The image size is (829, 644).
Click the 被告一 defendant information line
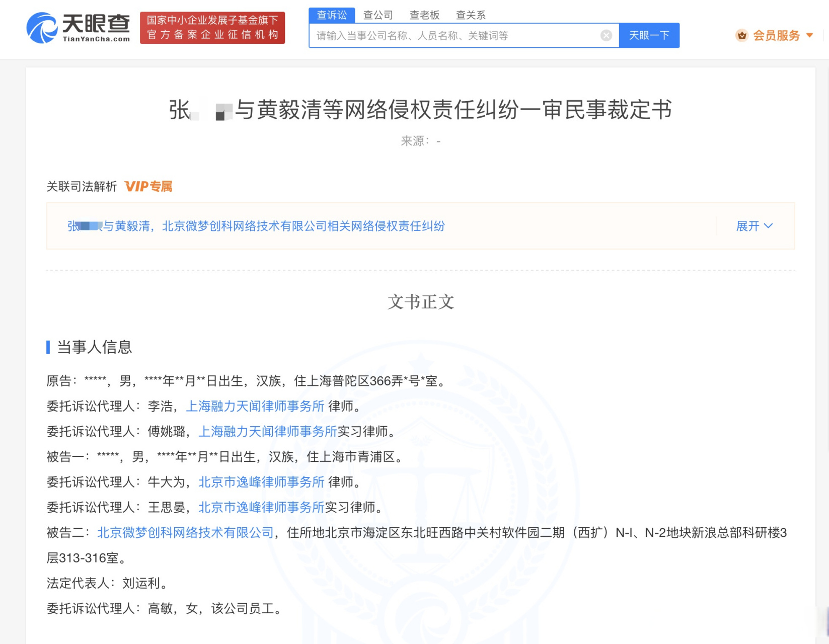point(227,457)
